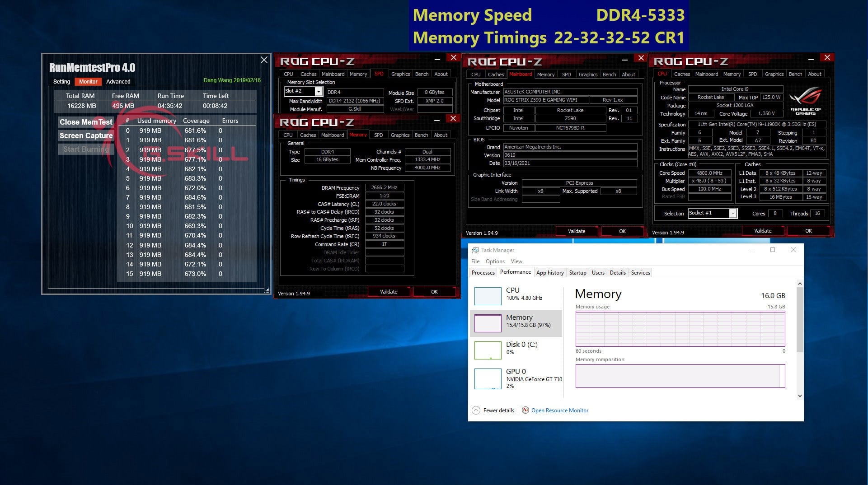Click the Open Resource Monitor icon
Screen dimensions: 868x485
pyautogui.click(x=525, y=410)
